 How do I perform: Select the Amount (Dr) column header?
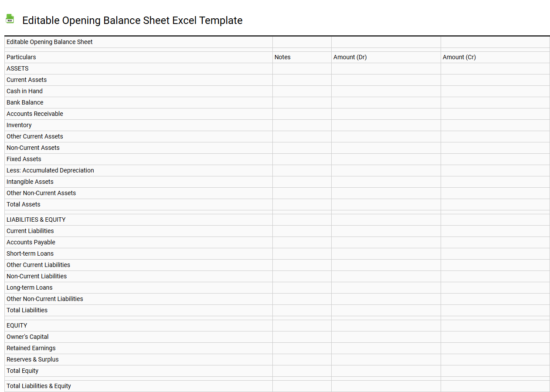[x=350, y=57]
